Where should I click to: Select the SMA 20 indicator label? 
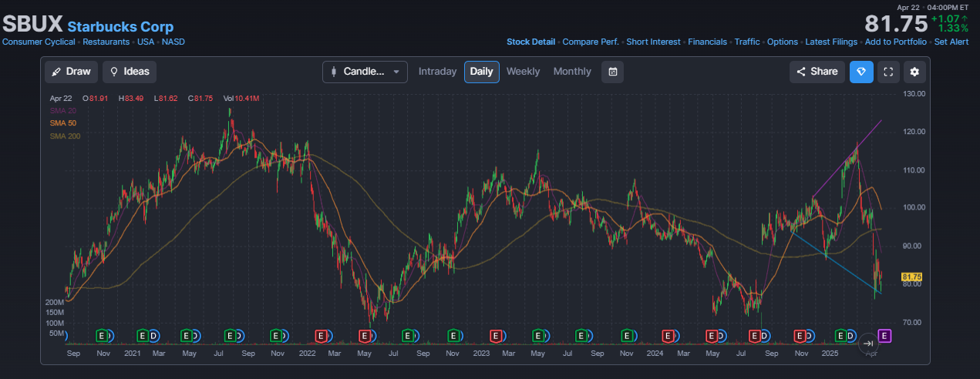tap(63, 110)
